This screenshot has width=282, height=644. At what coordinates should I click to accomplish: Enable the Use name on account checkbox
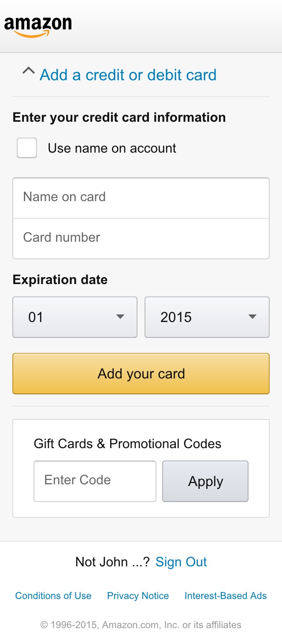click(26, 148)
